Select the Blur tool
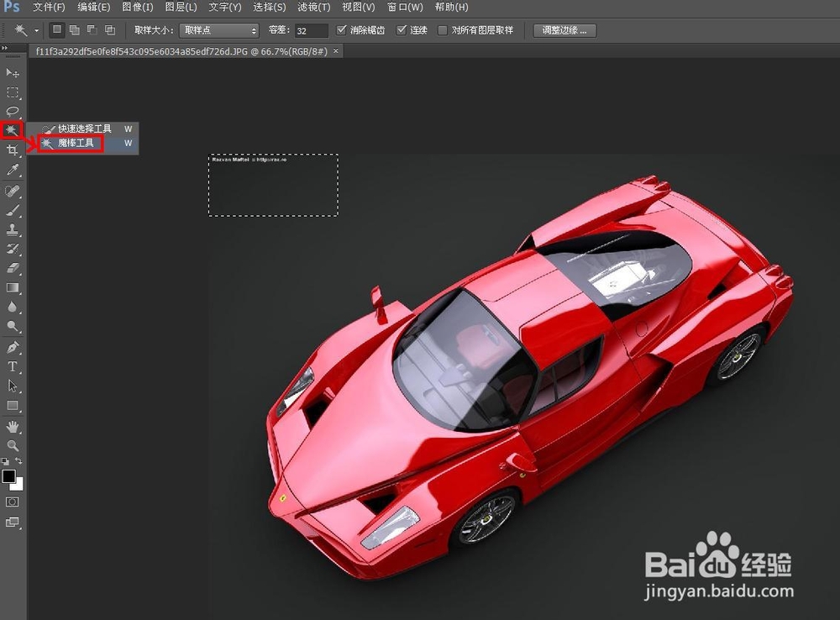Viewport: 840px width, 620px height. [x=13, y=307]
